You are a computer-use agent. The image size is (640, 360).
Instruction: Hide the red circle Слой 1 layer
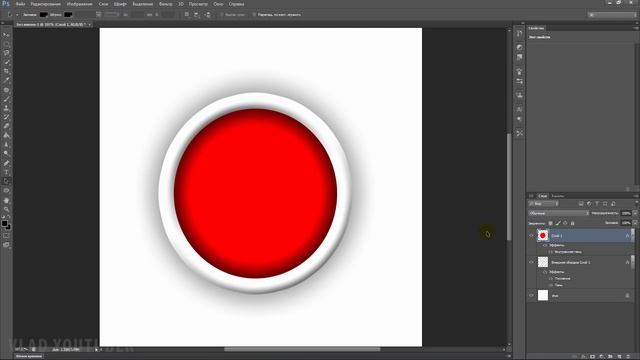coord(531,236)
